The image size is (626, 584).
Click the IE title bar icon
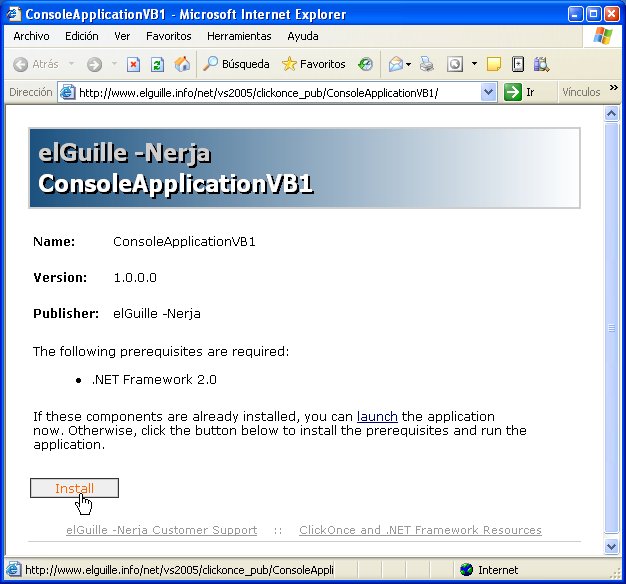point(14,14)
